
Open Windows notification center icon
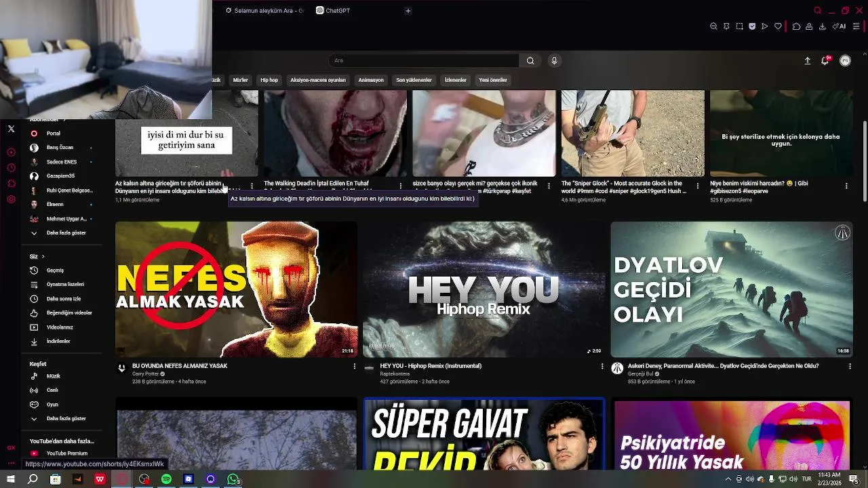(x=854, y=479)
